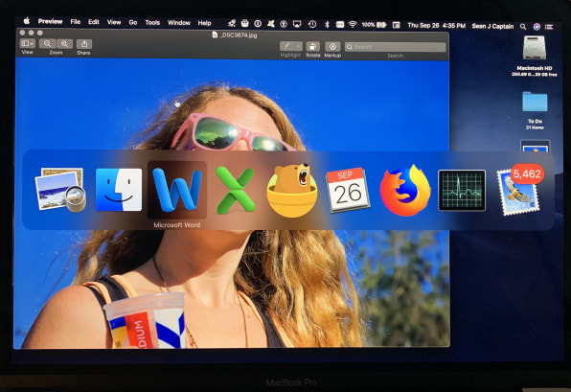The image size is (571, 392).
Task: Open Siri from the menu bar
Action: point(537,26)
